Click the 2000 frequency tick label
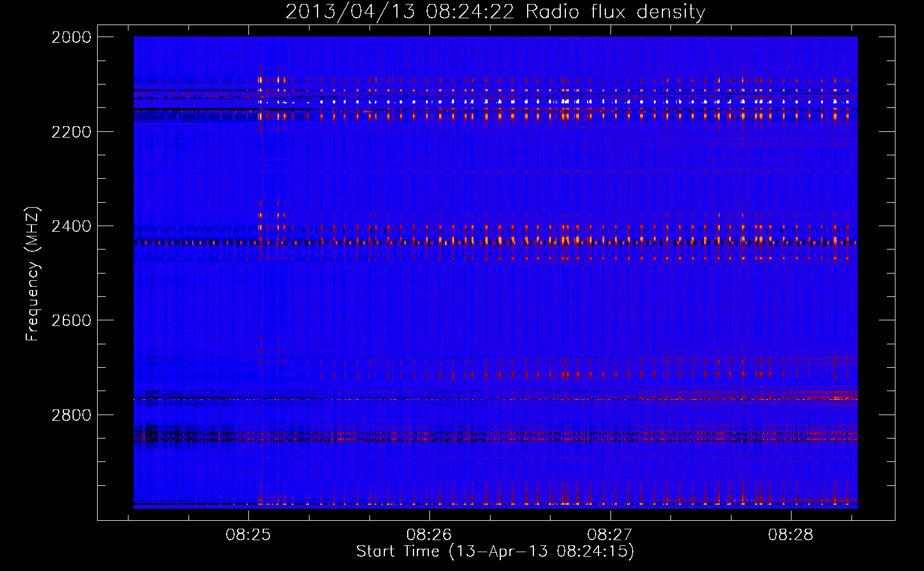924x571 pixels. (71, 37)
